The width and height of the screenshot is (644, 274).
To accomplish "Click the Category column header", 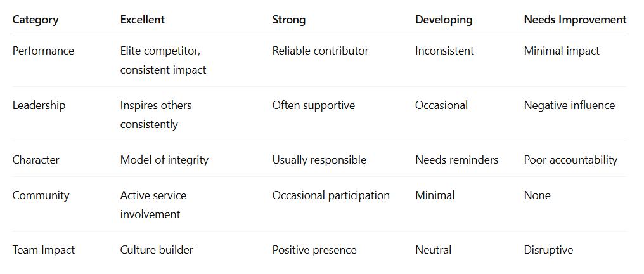I will coord(35,20).
